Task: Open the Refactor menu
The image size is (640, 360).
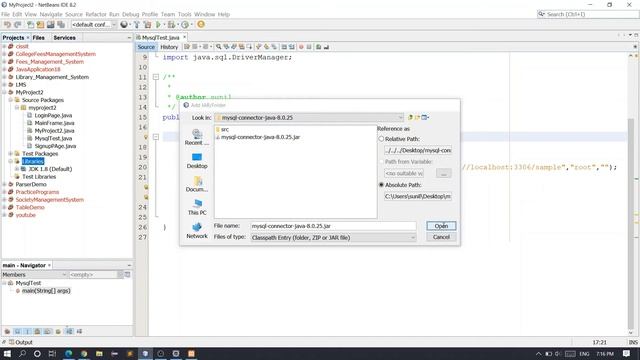Action: [96, 14]
